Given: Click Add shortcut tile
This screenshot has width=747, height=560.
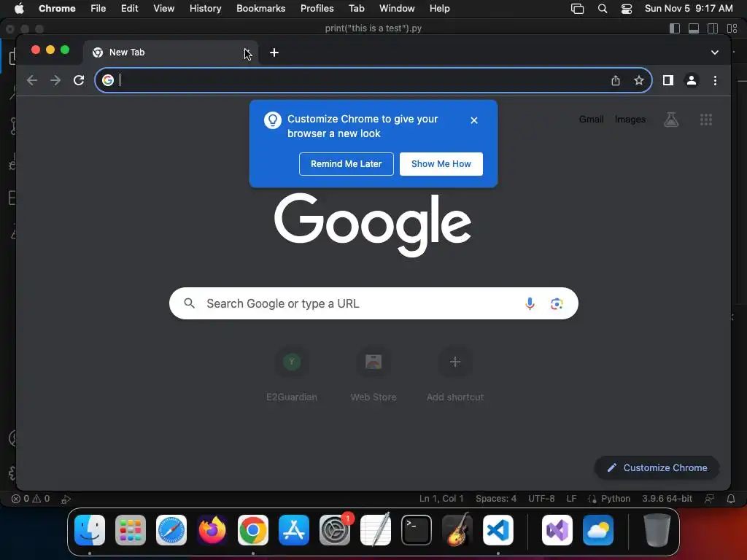Looking at the screenshot, I should tap(455, 374).
